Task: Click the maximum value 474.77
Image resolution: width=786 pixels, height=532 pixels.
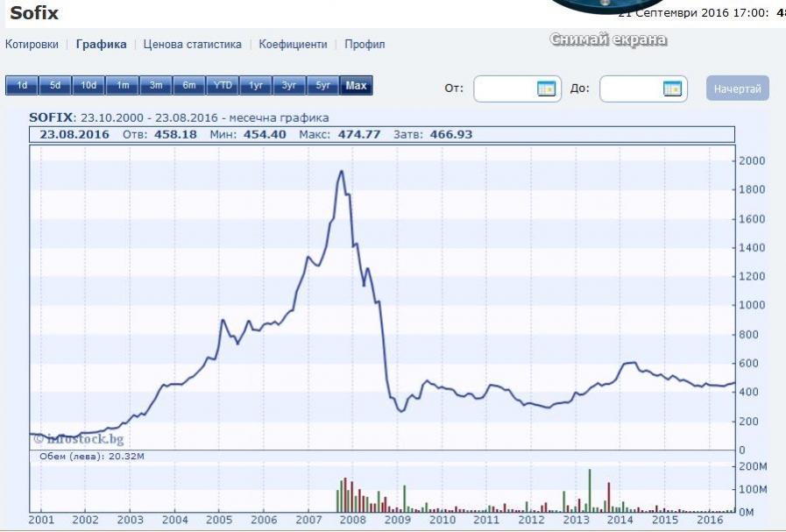Action: pos(359,134)
